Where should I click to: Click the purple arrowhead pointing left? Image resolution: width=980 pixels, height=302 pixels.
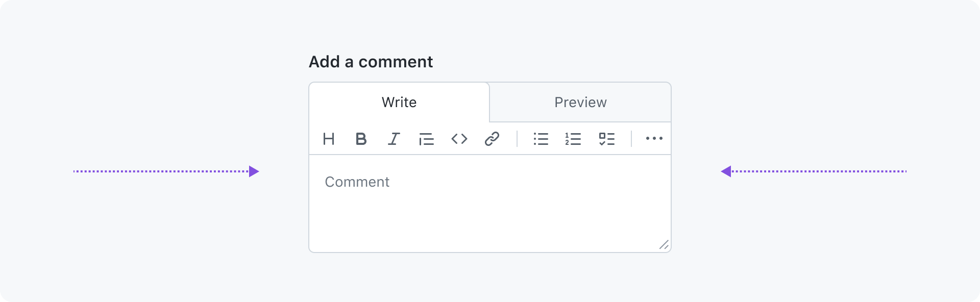point(726,171)
